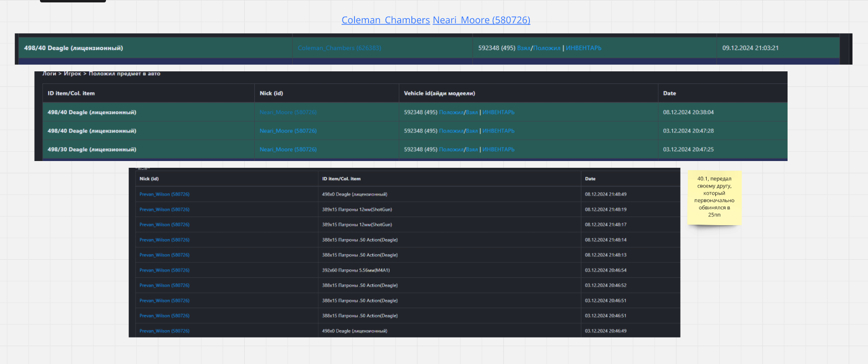Viewport: 868px width, 364px height.
Task: Click 'Взял' in the 08.12.2024 20:38:04 row
Action: (472, 112)
